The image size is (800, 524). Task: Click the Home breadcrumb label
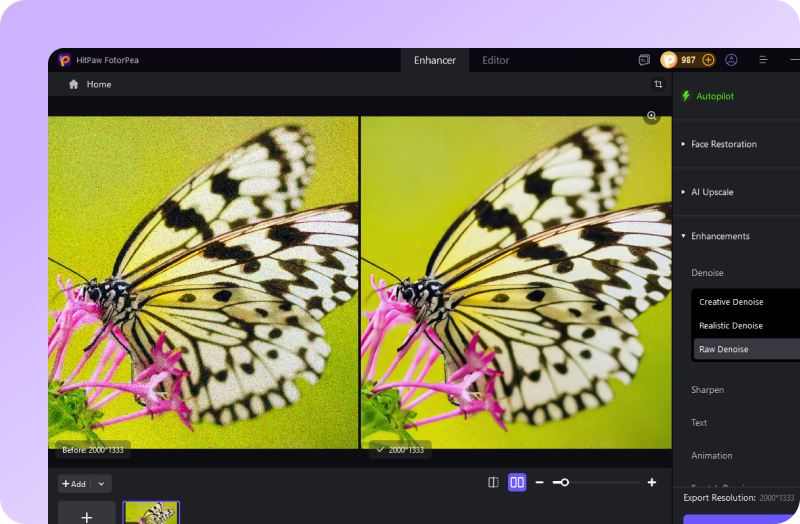tap(99, 84)
